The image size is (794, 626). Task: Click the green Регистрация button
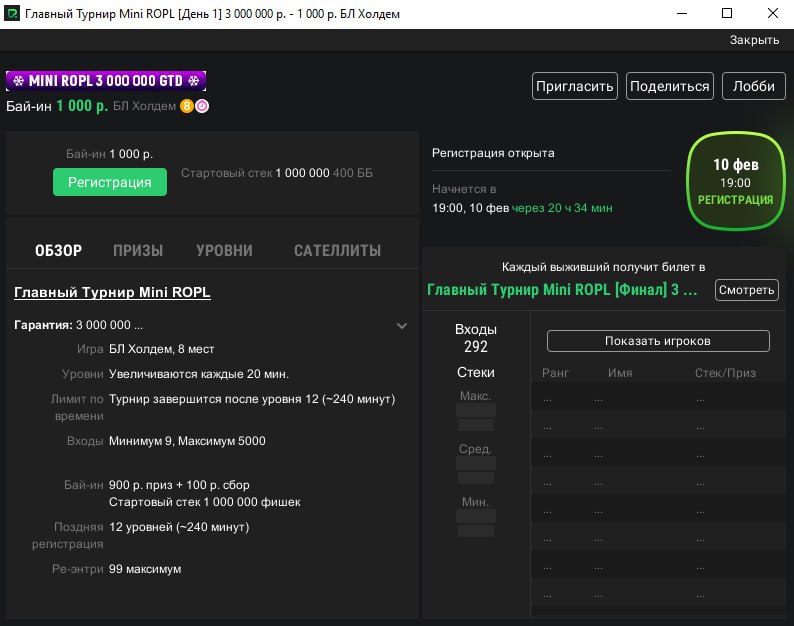(109, 182)
